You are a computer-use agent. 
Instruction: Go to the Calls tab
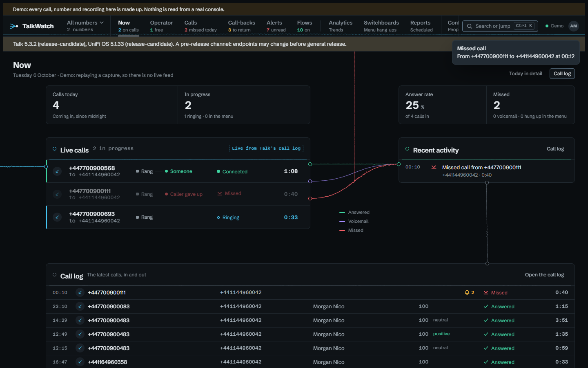(x=200, y=26)
